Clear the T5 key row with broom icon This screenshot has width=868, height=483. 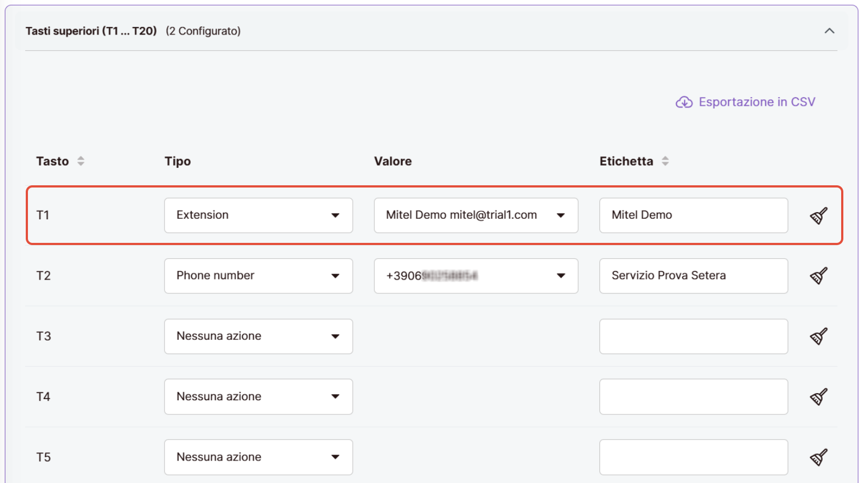[x=818, y=457]
